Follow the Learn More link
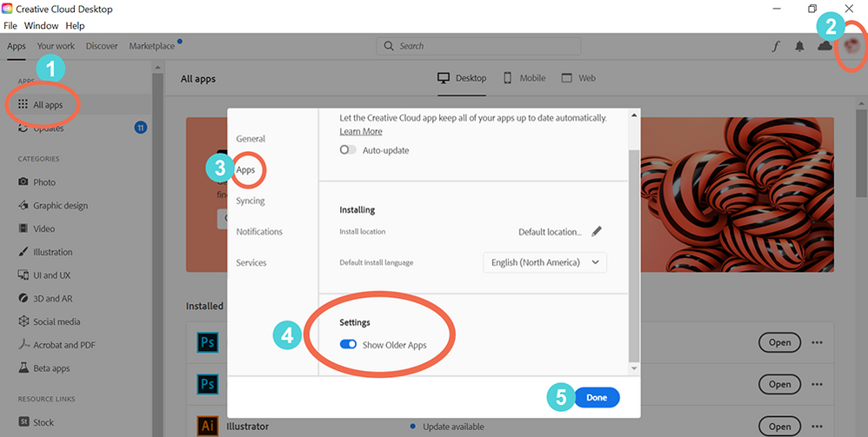 tap(361, 131)
